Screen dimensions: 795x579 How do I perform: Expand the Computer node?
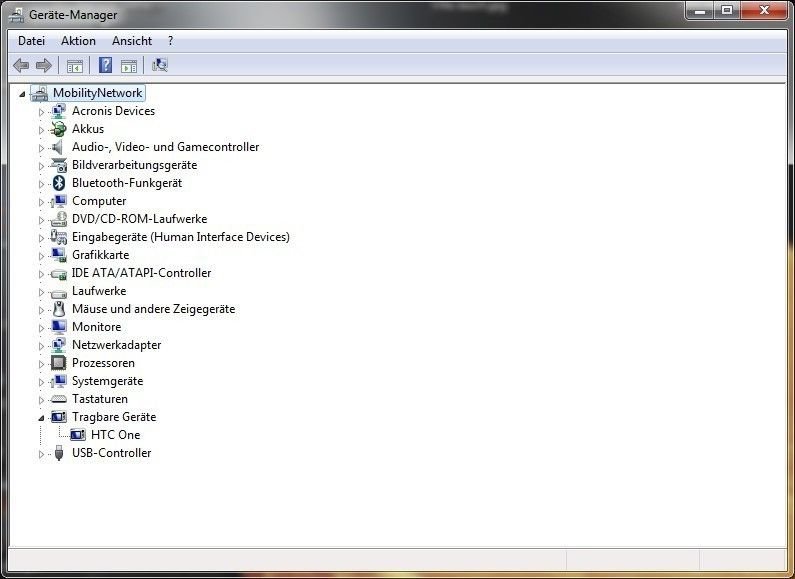[x=42, y=202]
